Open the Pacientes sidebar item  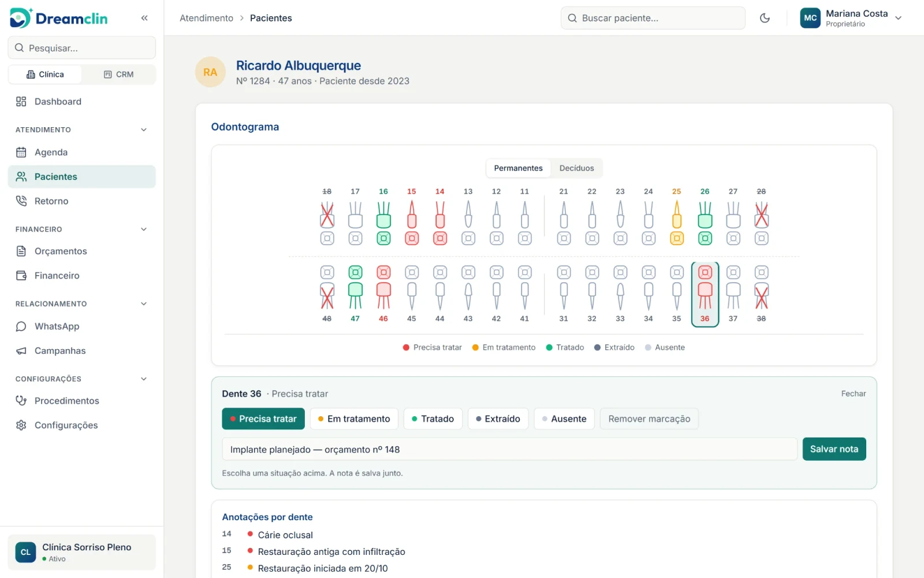click(82, 177)
